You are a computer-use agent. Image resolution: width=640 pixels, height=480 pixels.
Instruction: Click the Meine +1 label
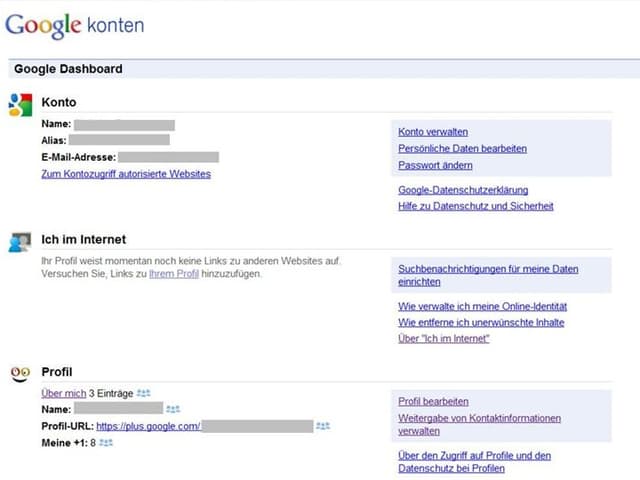pyautogui.click(x=64, y=443)
